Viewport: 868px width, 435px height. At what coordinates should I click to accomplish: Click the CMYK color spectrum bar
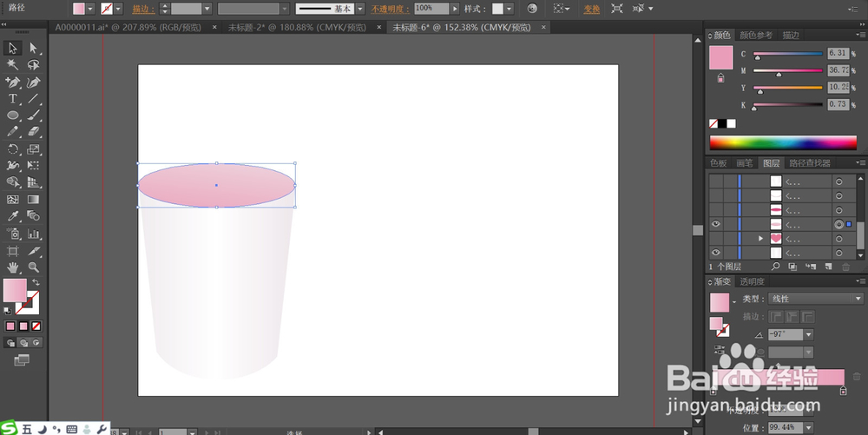point(783,142)
